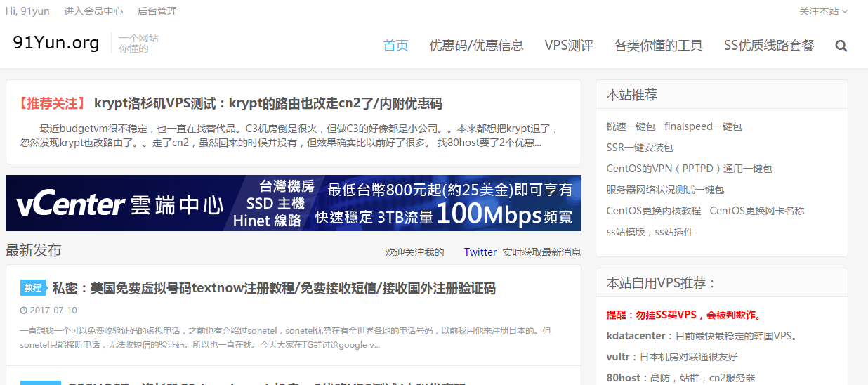The image size is (868, 385).
Task: Open SSR一键安装包 sidebar link
Action: click(x=640, y=148)
